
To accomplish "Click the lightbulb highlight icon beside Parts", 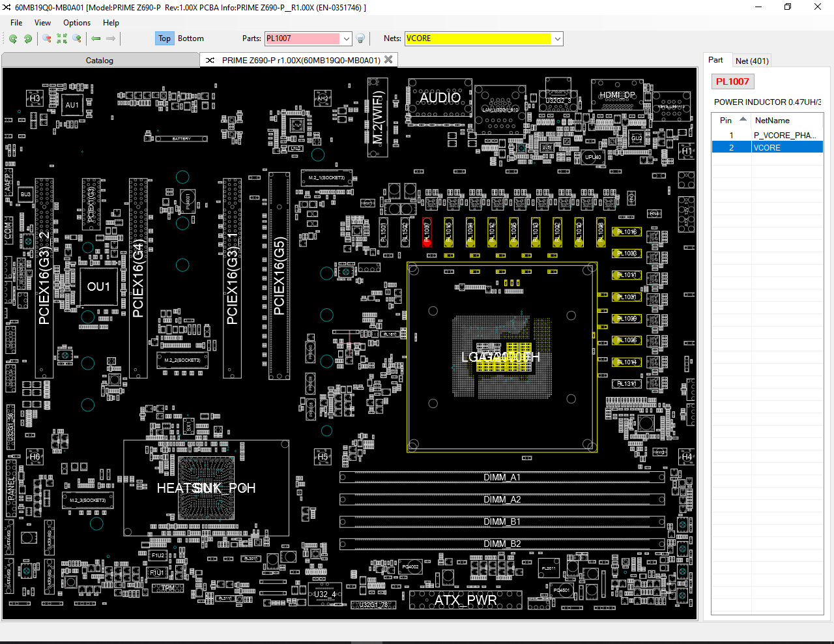I will point(360,38).
